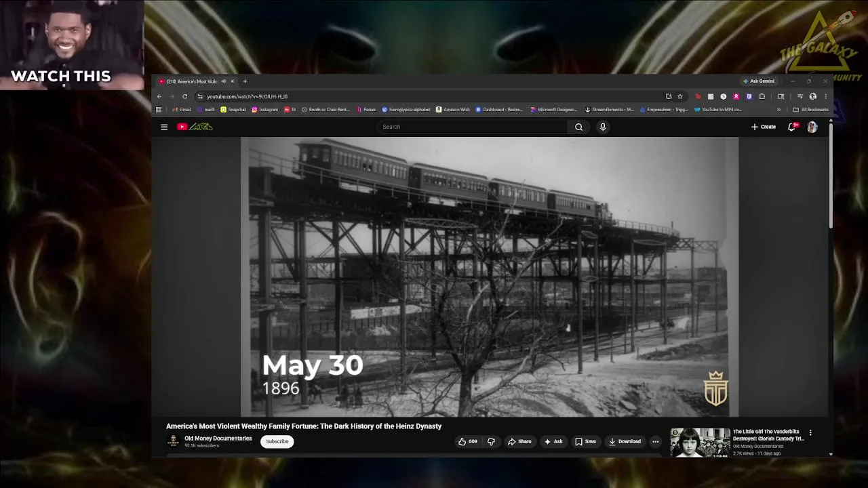Click Ask Gemini in the title bar
Screen dimensions: 868x488
758,81
